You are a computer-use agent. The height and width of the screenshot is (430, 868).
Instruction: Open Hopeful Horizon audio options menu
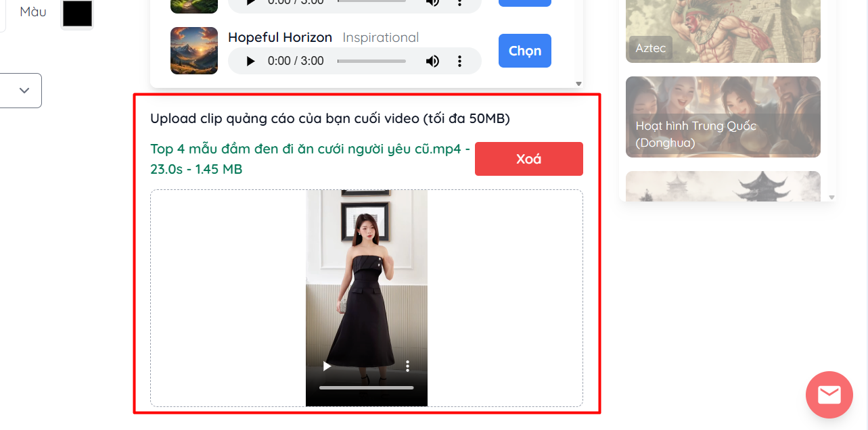(459, 61)
